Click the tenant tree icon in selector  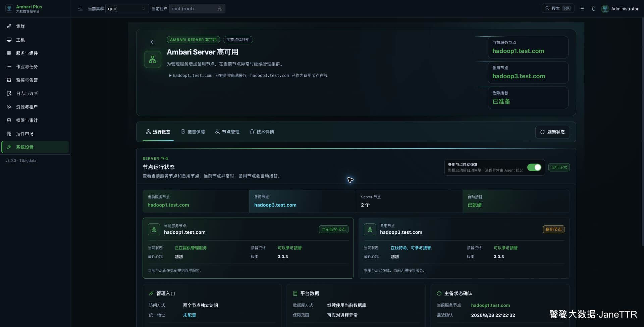220,9
